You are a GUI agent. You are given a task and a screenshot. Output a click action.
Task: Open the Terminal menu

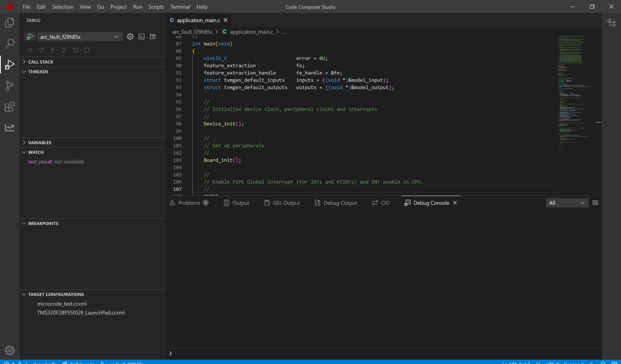click(180, 7)
